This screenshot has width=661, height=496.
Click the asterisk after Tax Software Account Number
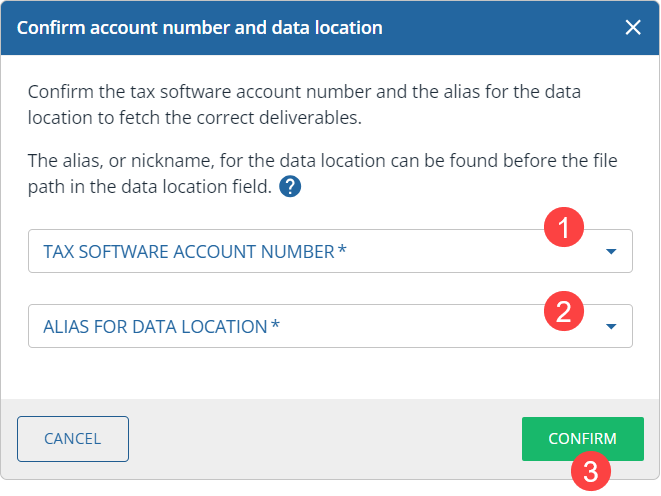click(343, 251)
